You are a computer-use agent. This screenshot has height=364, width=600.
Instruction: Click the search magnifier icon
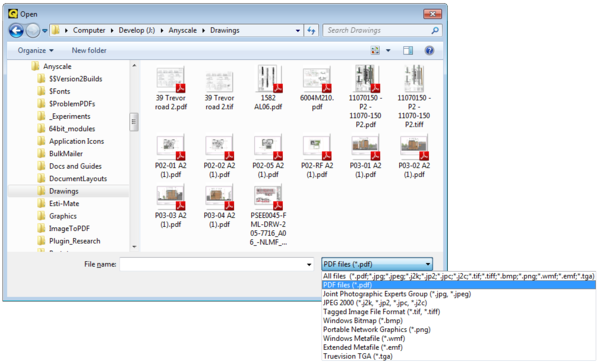[x=435, y=30]
